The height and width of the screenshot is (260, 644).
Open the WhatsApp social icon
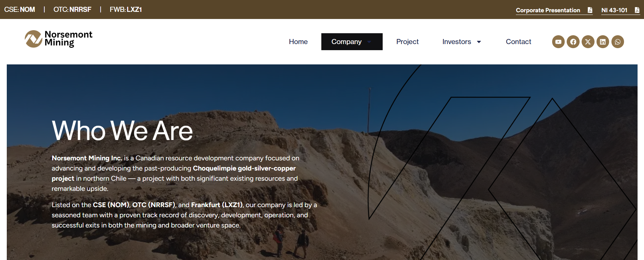[618, 42]
